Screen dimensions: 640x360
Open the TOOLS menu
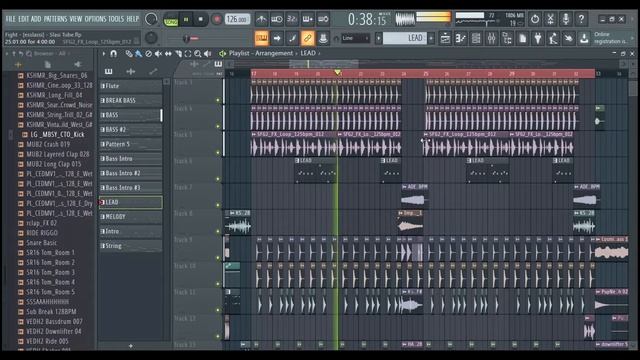[x=116, y=19]
